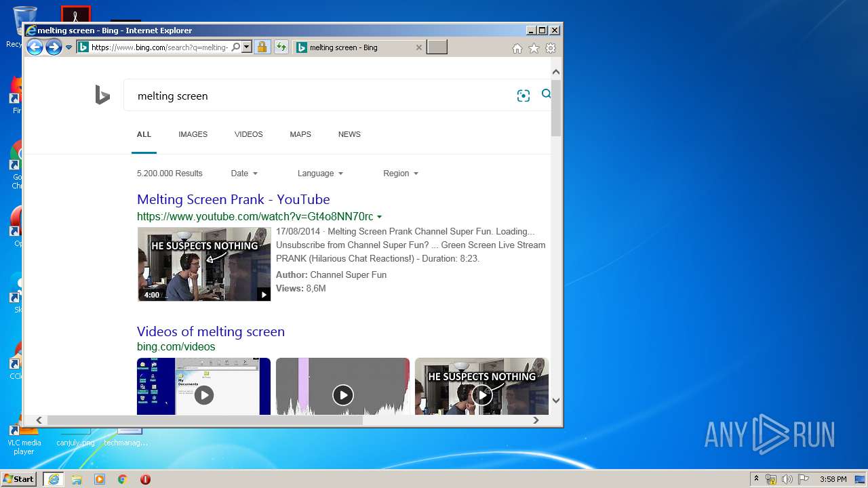Image resolution: width=868 pixels, height=488 pixels.
Task: View the security lock report icon
Action: (x=262, y=47)
